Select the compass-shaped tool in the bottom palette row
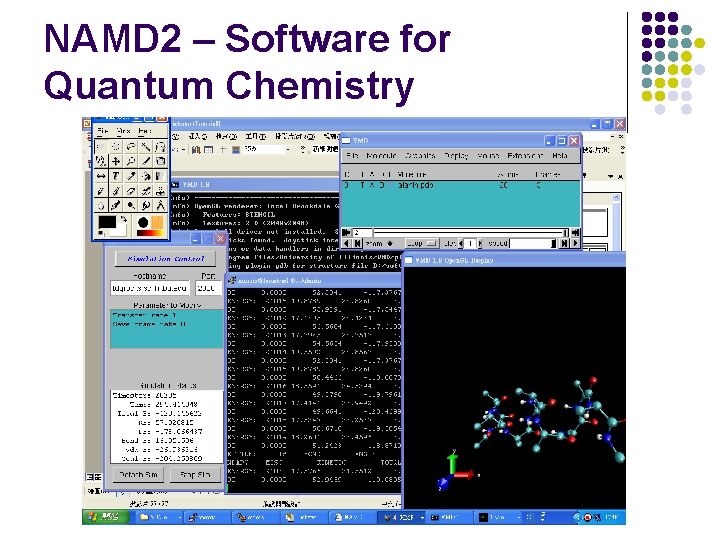The height and width of the screenshot is (540, 720). click(x=160, y=206)
